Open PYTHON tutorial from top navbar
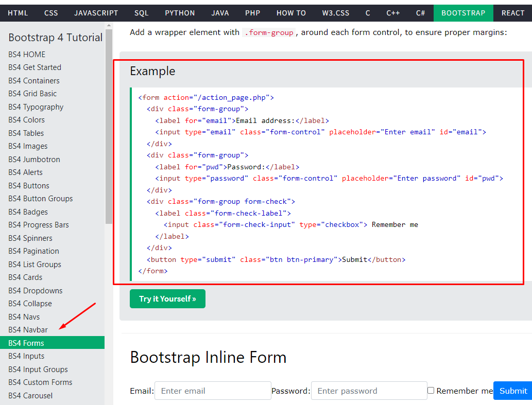This screenshot has width=532, height=405. pyautogui.click(x=180, y=13)
